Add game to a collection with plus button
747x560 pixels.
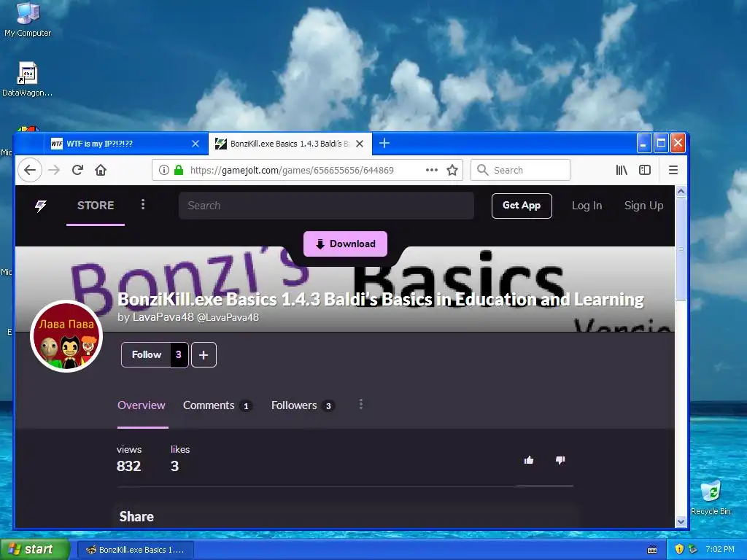tap(204, 355)
